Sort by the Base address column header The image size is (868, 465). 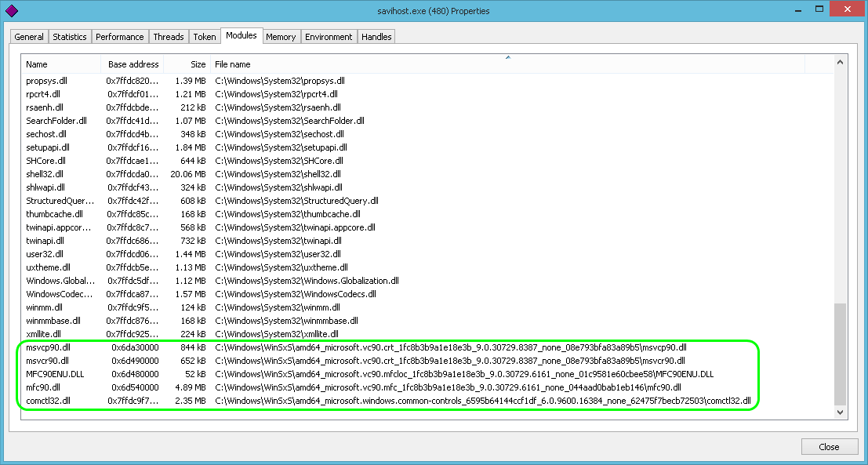point(133,64)
